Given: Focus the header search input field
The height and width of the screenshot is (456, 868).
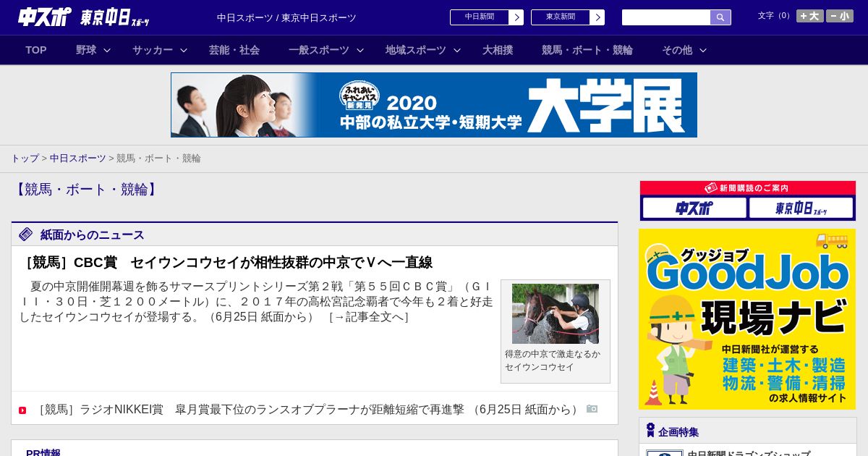Looking at the screenshot, I should 666,17.
